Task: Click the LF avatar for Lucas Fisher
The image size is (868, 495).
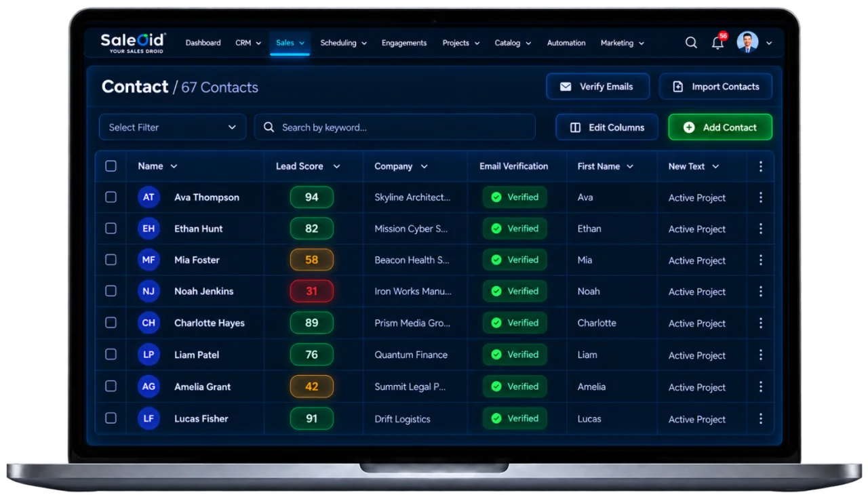Action: point(149,418)
